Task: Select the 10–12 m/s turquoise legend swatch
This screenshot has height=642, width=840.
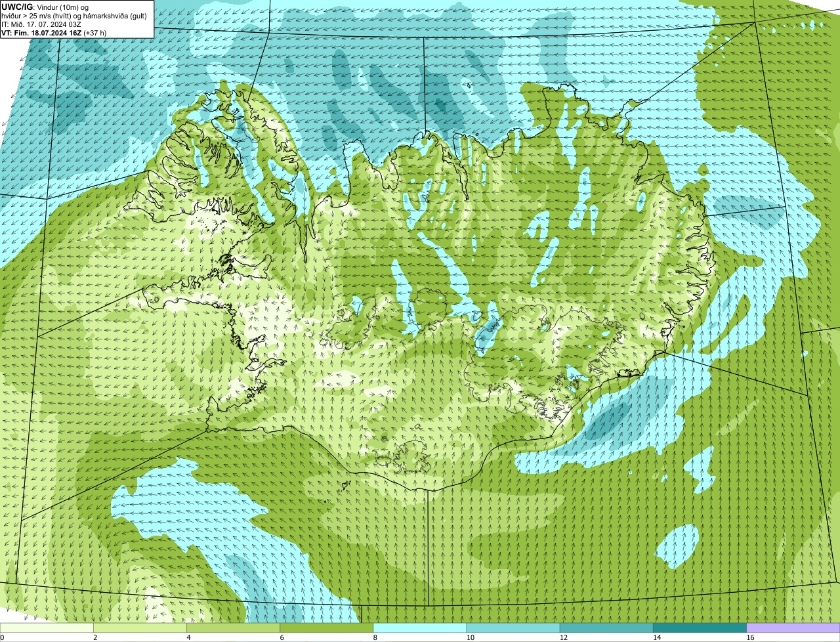Action: pos(513,628)
